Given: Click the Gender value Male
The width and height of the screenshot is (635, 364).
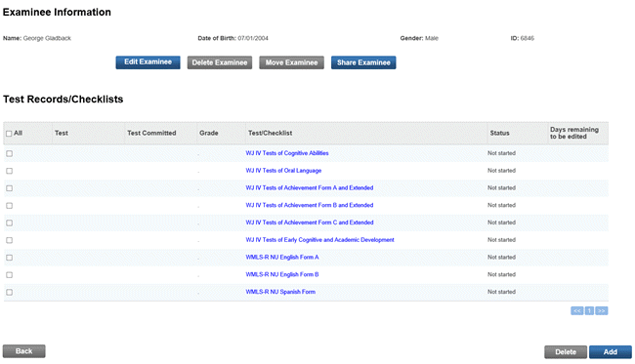Looking at the screenshot, I should pos(432,38).
